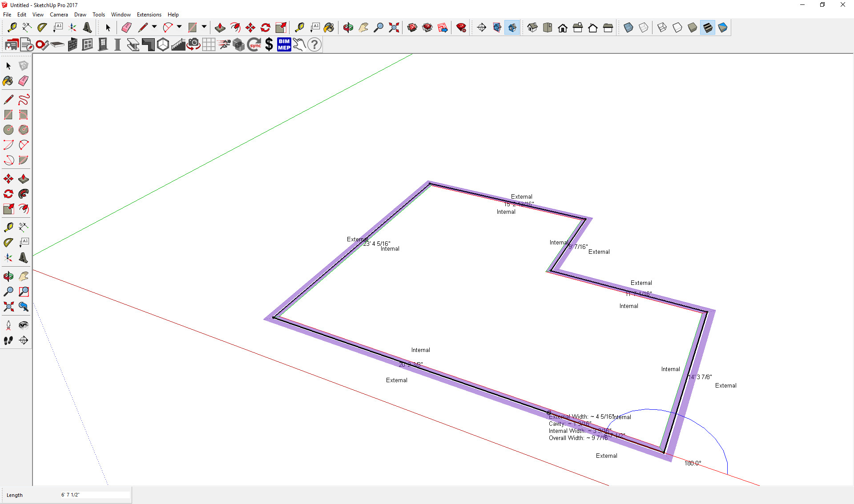Activate the Position Camera tool
Viewport: 854px width, 504px height.
tap(8, 325)
